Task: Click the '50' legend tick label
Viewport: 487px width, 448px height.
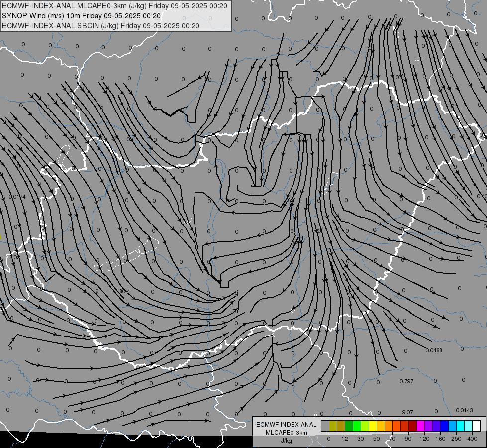Action: [x=377, y=439]
